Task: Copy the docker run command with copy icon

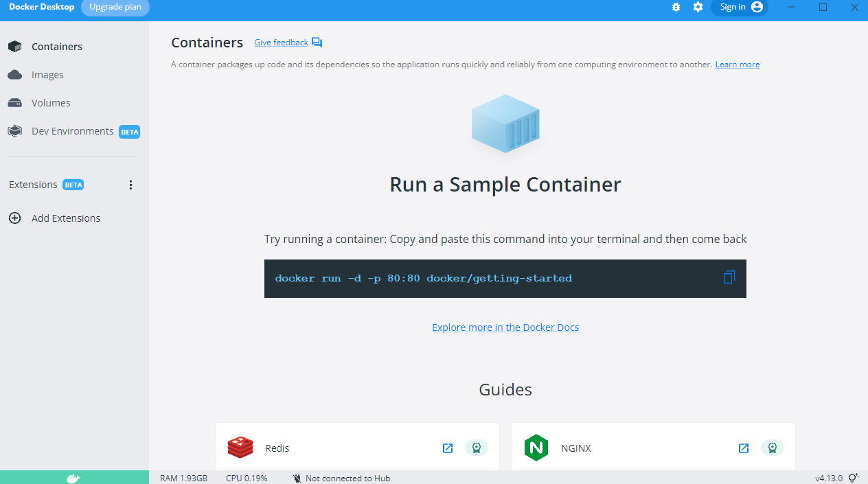Action: click(729, 277)
